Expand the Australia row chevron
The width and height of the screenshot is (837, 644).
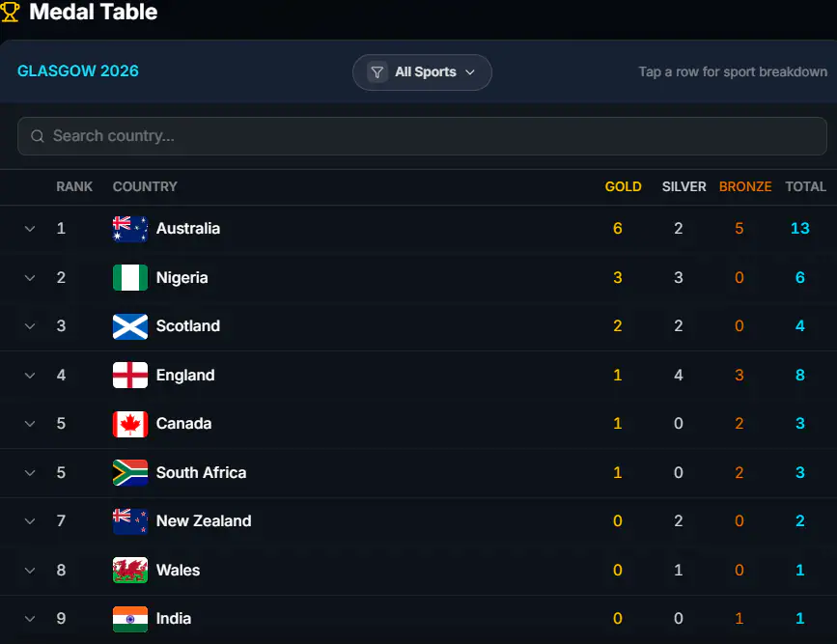point(30,229)
